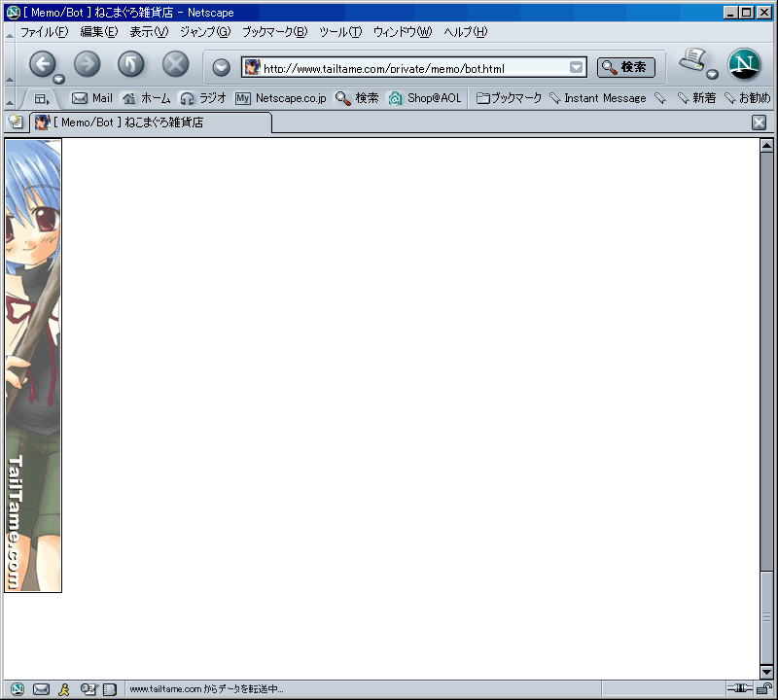778x700 pixels.
Task: Click into the URL address field
Action: 414,68
